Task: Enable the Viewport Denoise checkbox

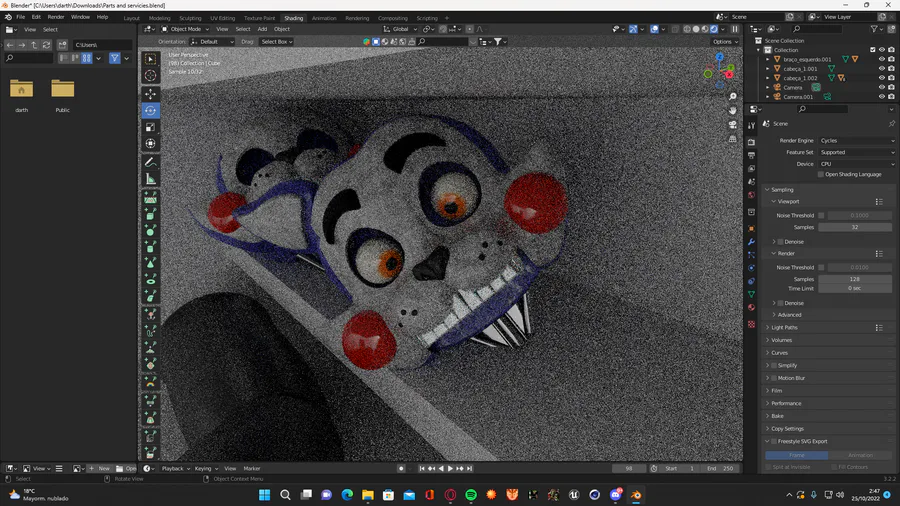Action: [x=780, y=242]
